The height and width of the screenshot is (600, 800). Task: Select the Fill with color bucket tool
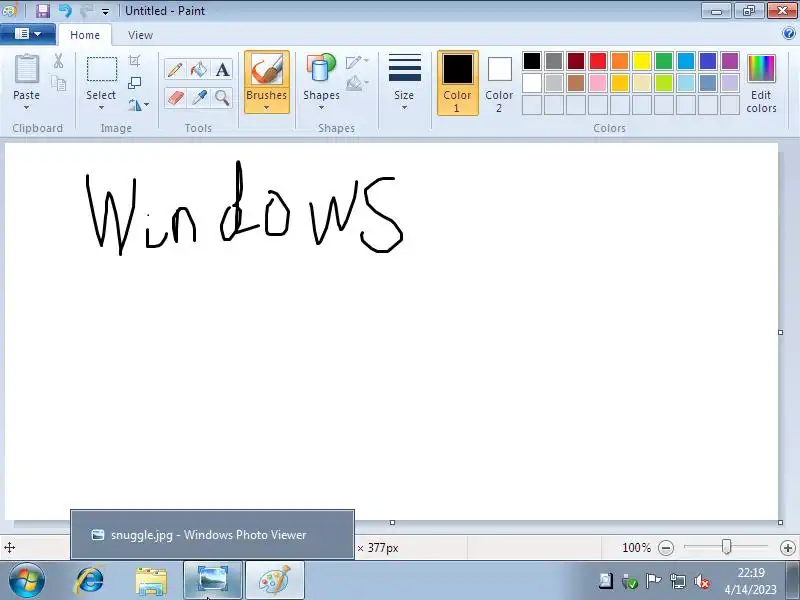pos(198,69)
